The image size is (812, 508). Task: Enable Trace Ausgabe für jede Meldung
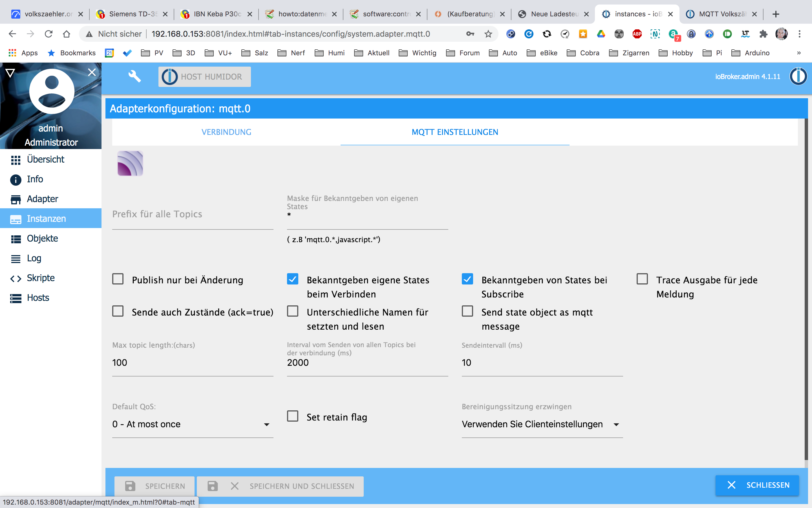click(642, 279)
